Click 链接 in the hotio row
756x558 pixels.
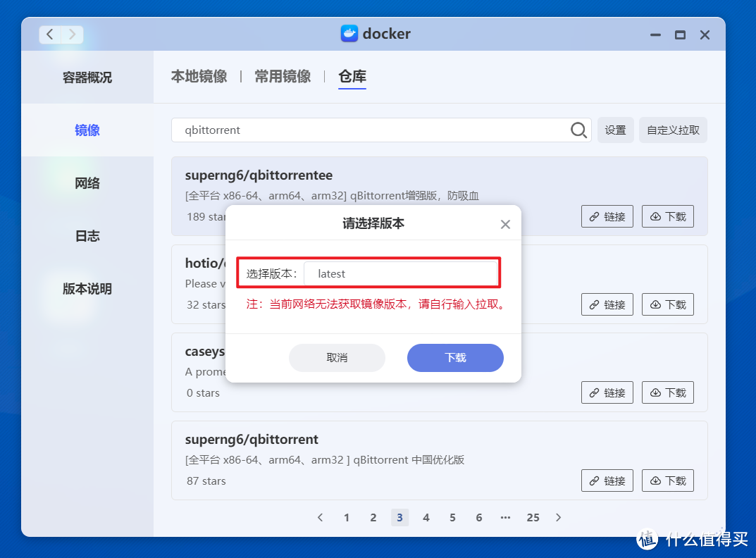[x=607, y=304]
